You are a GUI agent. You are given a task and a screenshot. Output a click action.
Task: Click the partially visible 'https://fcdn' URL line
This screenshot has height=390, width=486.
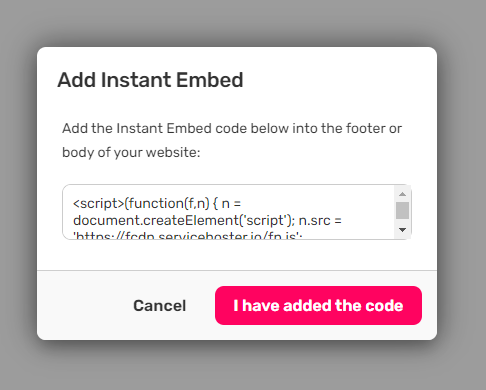(x=187, y=235)
